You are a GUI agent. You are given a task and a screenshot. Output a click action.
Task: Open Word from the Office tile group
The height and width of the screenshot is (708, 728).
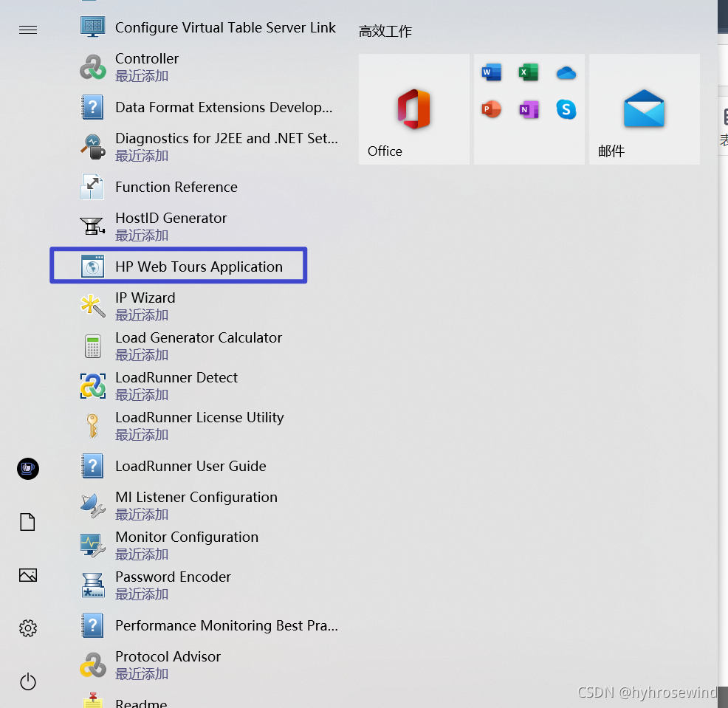(492, 72)
